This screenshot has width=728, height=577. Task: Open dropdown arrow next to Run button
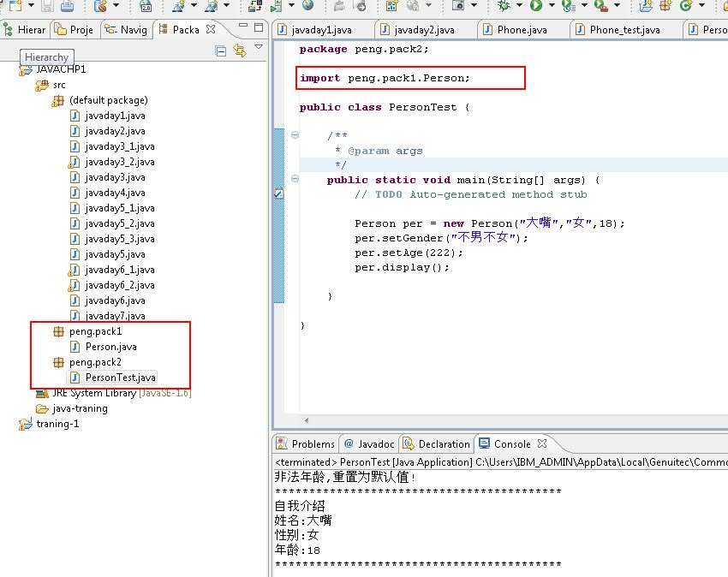pyautogui.click(x=552, y=6)
